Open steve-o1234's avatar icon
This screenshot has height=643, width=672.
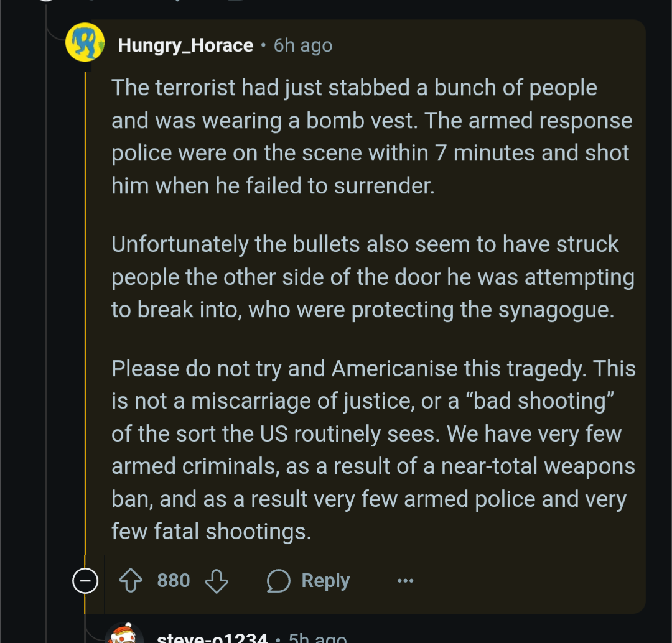124,634
